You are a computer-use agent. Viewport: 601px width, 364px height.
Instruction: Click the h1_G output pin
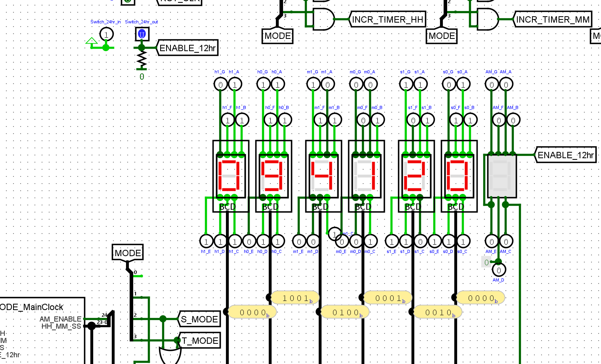(220, 84)
